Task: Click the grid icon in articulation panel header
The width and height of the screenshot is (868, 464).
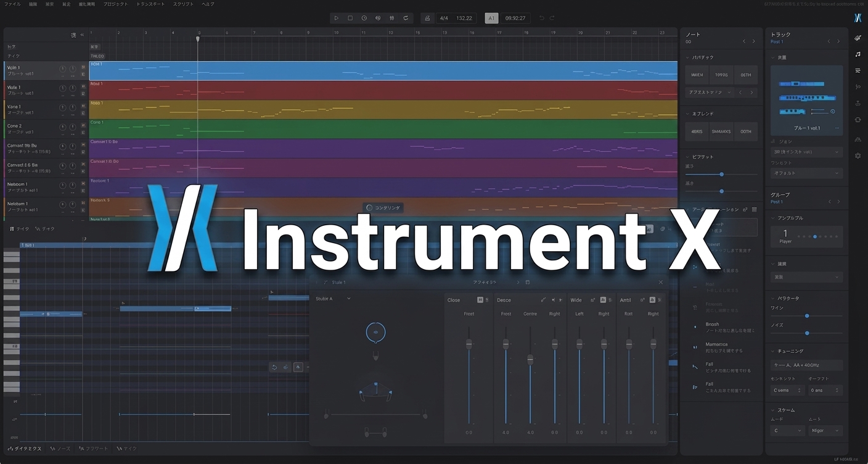Action: (x=754, y=210)
